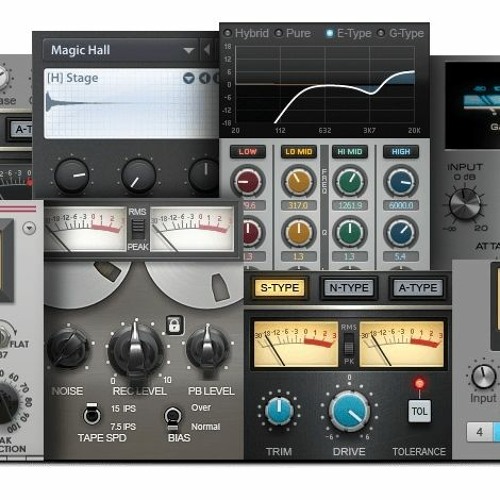The image size is (500, 500).
Task: Select the HIGH band tab
Action: tap(401, 152)
